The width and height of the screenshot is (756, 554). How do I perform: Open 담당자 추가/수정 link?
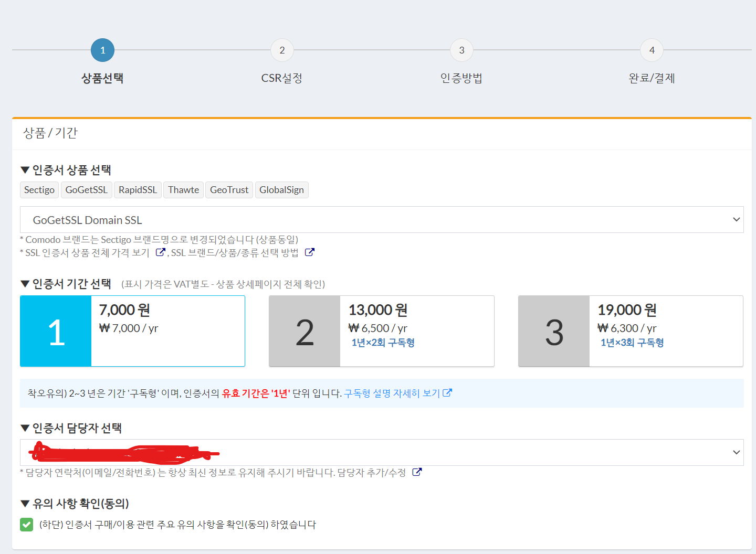[x=372, y=472]
